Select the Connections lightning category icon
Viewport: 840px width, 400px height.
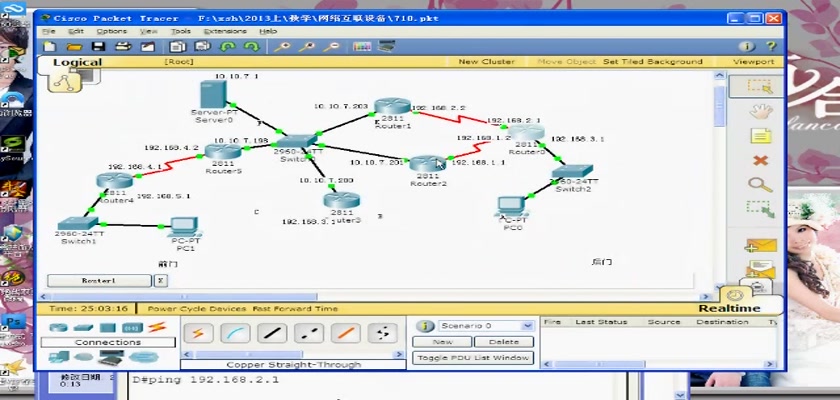157,327
